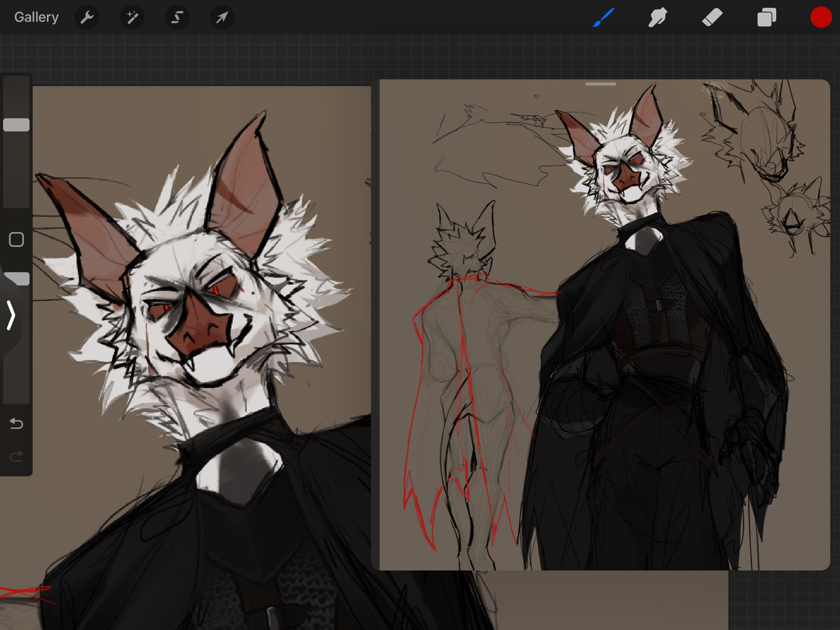The image size is (840, 630).
Task: Activate the Transform arrow tool
Action: (222, 17)
